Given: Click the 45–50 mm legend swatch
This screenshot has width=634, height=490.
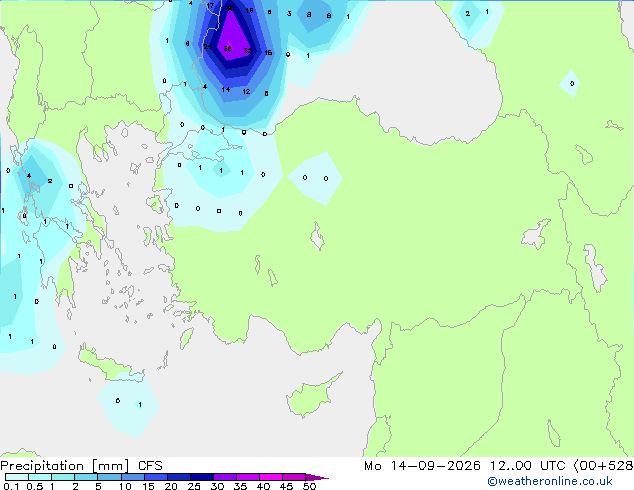Looking at the screenshot, I should 294,477.
